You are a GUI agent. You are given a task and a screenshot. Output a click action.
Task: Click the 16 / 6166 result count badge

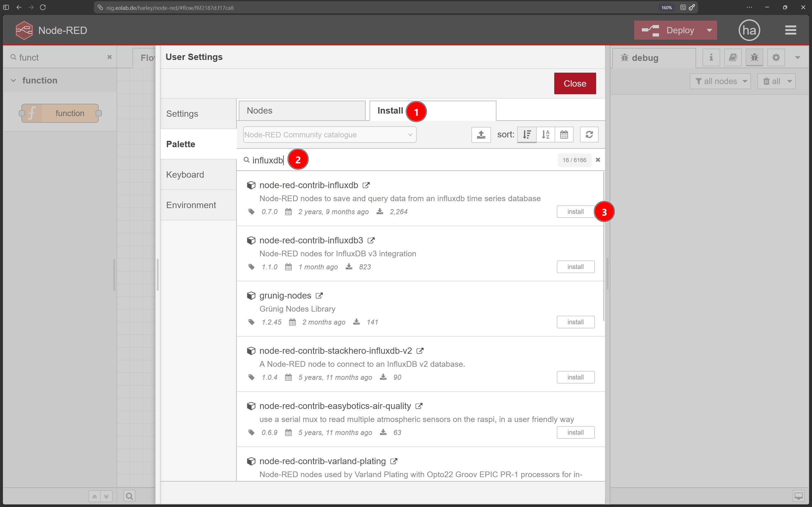click(574, 160)
